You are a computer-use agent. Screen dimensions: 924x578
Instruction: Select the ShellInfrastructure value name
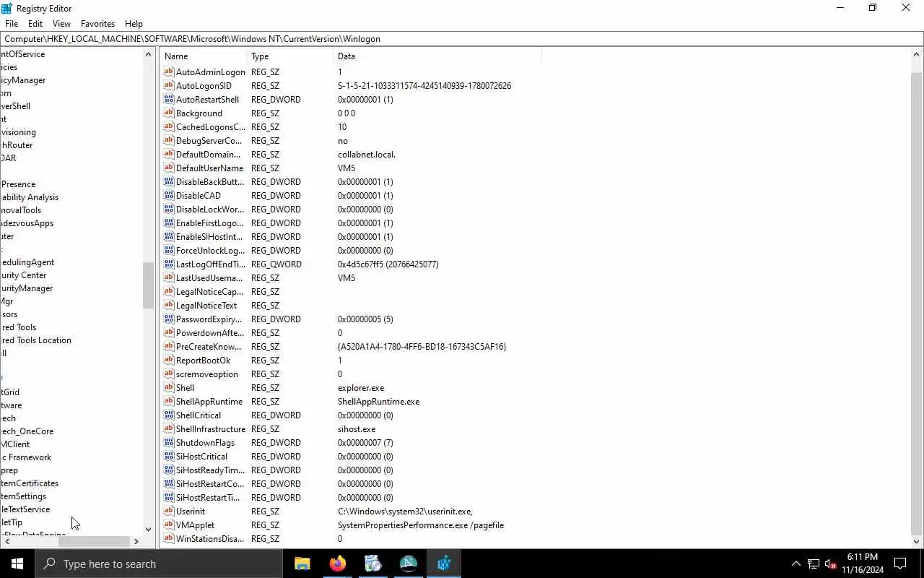(x=211, y=428)
